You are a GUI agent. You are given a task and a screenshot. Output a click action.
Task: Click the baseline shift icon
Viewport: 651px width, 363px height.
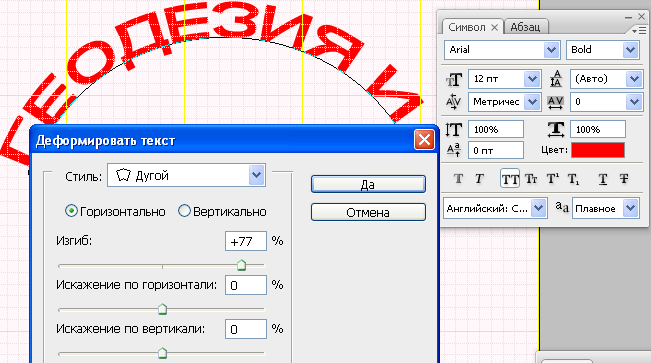pyautogui.click(x=454, y=150)
